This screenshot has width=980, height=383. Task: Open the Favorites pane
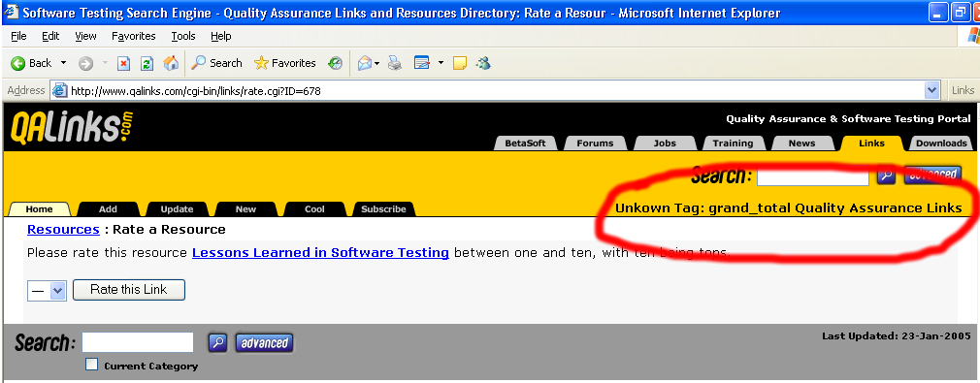point(284,63)
